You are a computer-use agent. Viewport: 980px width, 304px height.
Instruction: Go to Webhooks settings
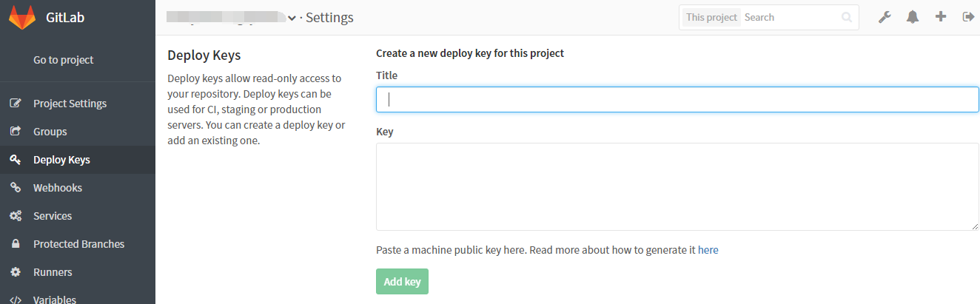point(57,188)
